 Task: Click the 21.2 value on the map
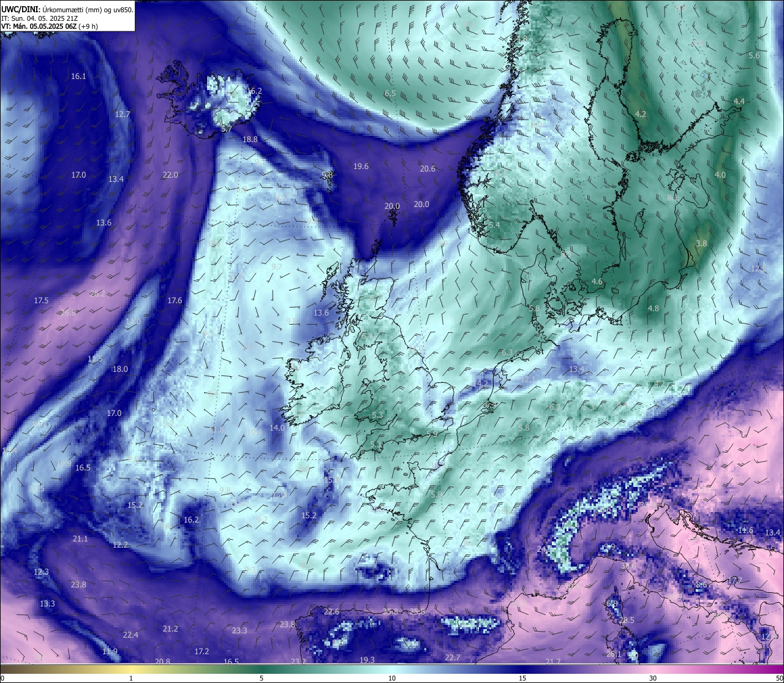tap(170, 629)
